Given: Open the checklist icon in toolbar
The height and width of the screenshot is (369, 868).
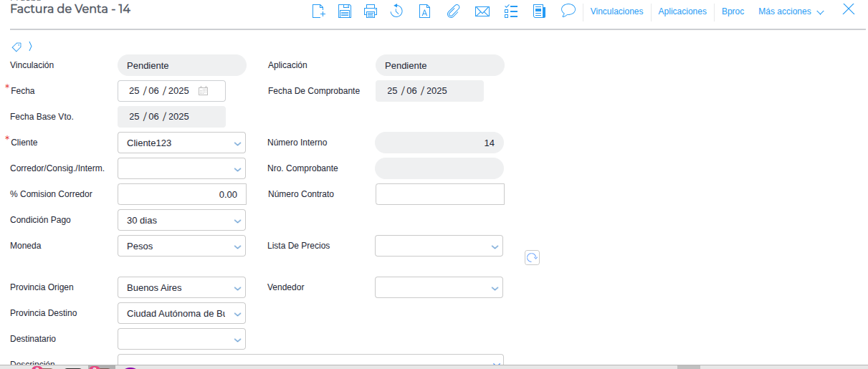Looking at the screenshot, I should [x=511, y=11].
